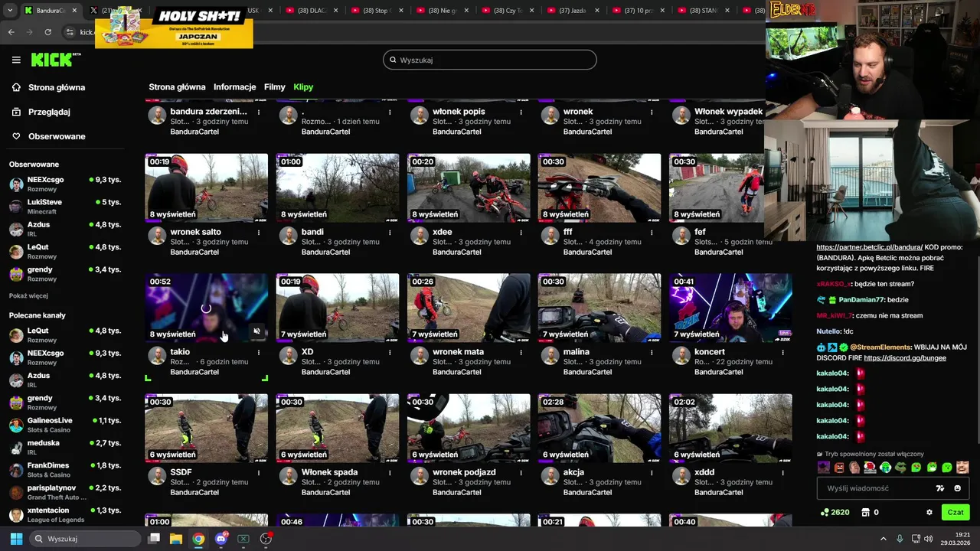Open three-dot menu for bandi clip
The image size is (980, 551).
[x=390, y=232]
